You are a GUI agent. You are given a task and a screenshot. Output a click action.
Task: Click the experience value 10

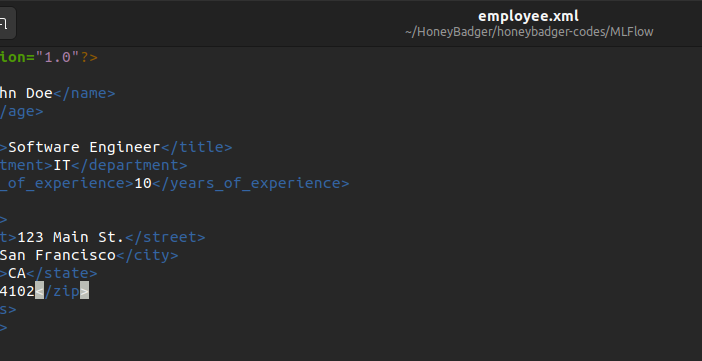pos(143,183)
